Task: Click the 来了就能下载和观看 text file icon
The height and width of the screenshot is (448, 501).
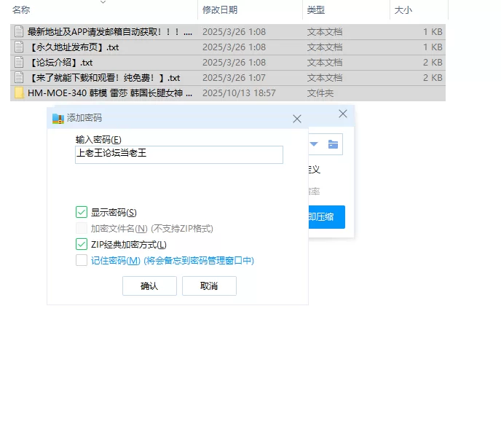Action: coord(19,78)
